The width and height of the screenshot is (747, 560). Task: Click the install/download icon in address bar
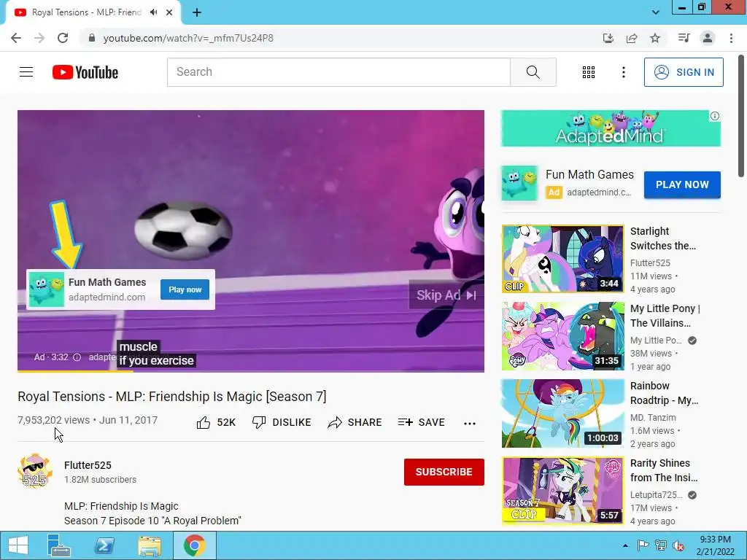pyautogui.click(x=608, y=38)
